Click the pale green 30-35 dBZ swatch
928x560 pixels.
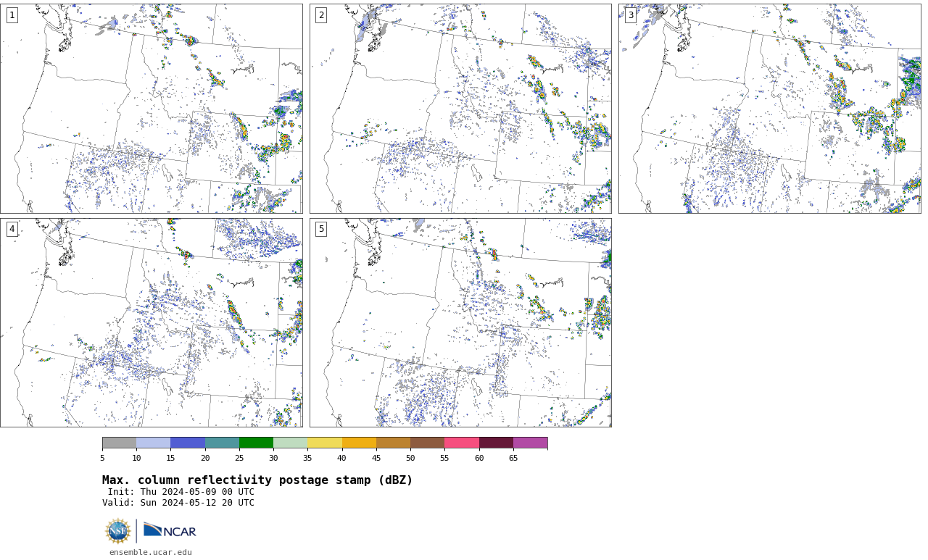tap(290, 443)
